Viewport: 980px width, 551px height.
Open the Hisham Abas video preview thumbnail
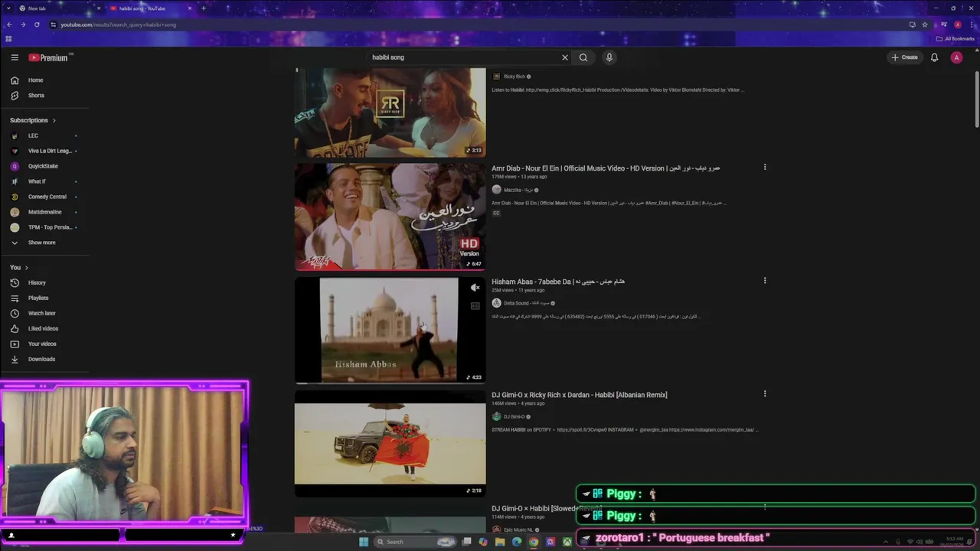(390, 330)
